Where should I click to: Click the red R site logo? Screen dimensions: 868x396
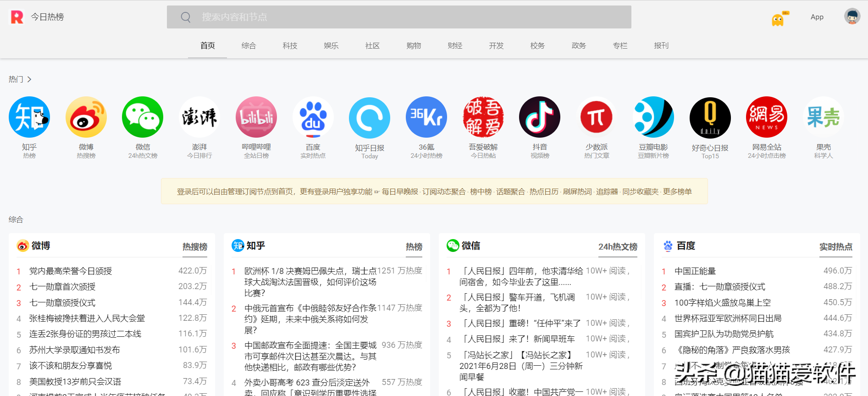coord(17,17)
